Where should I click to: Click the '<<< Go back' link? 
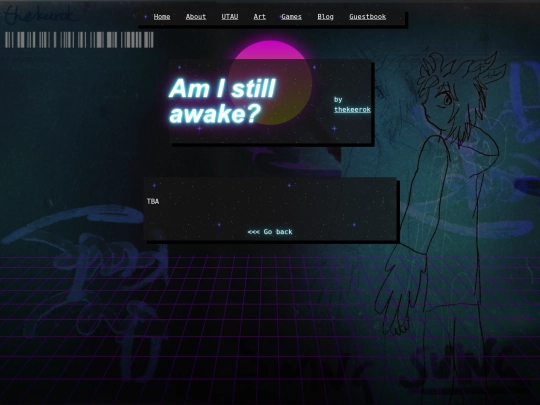click(270, 232)
